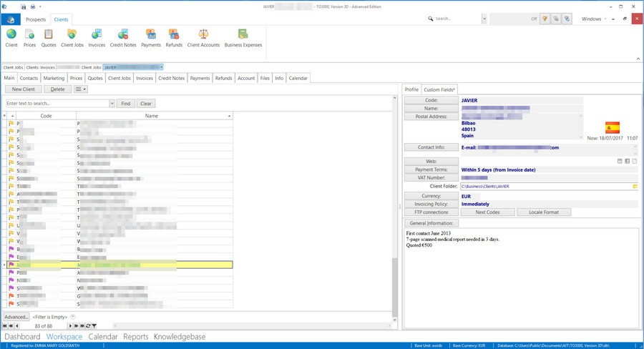Click the refresh icon in record navigator
The width and height of the screenshot is (644, 349).
[88, 326]
